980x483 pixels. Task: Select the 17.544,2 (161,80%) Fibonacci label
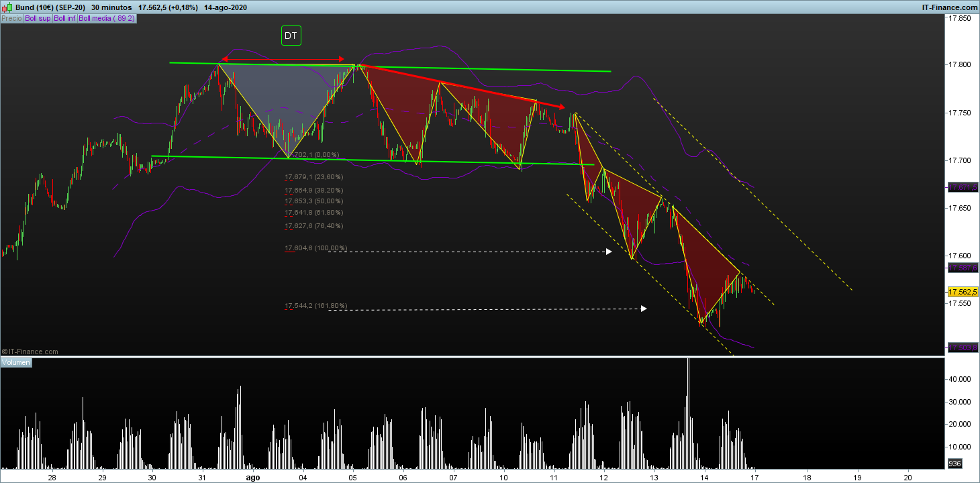click(x=315, y=306)
